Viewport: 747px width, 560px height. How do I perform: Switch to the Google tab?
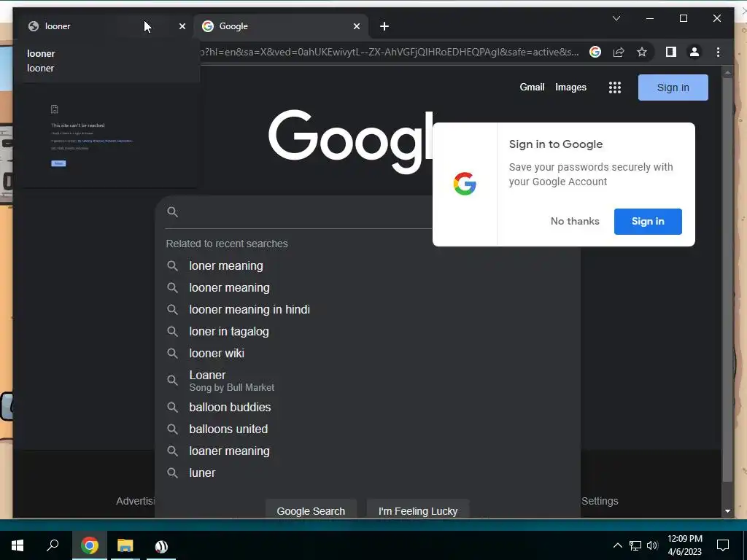click(x=281, y=26)
